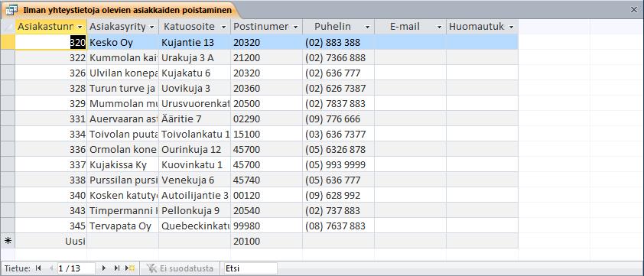
Task: Click the Ei suodatusta filter button
Action: [180, 268]
